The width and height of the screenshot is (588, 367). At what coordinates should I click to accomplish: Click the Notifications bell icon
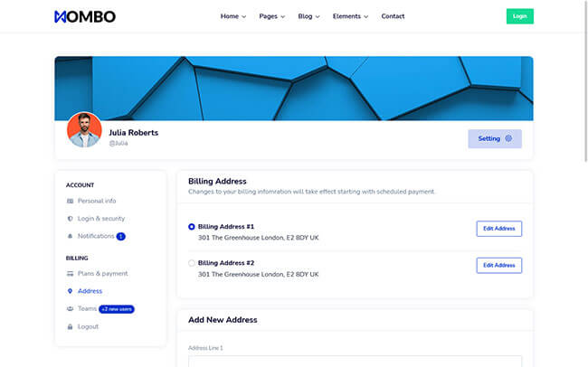71,236
